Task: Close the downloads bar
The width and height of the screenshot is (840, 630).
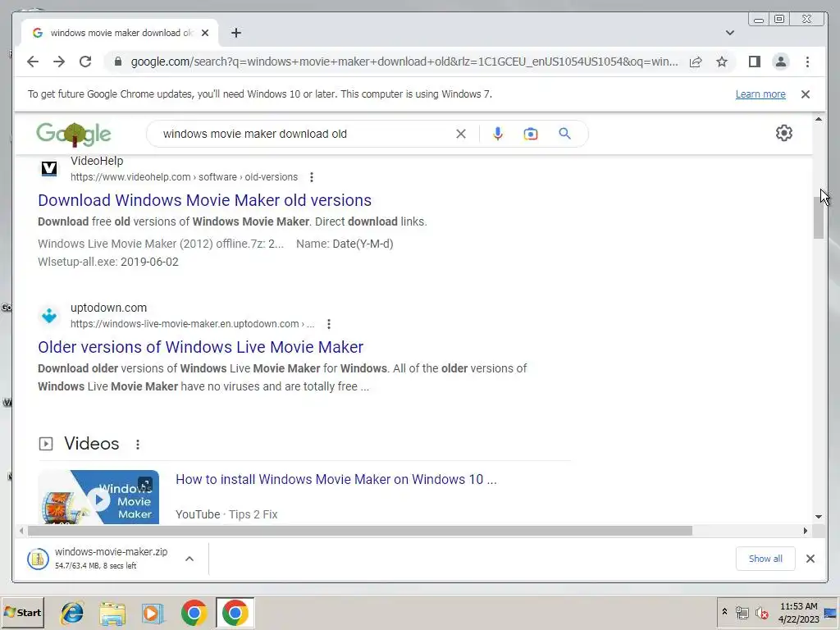Action: [810, 559]
